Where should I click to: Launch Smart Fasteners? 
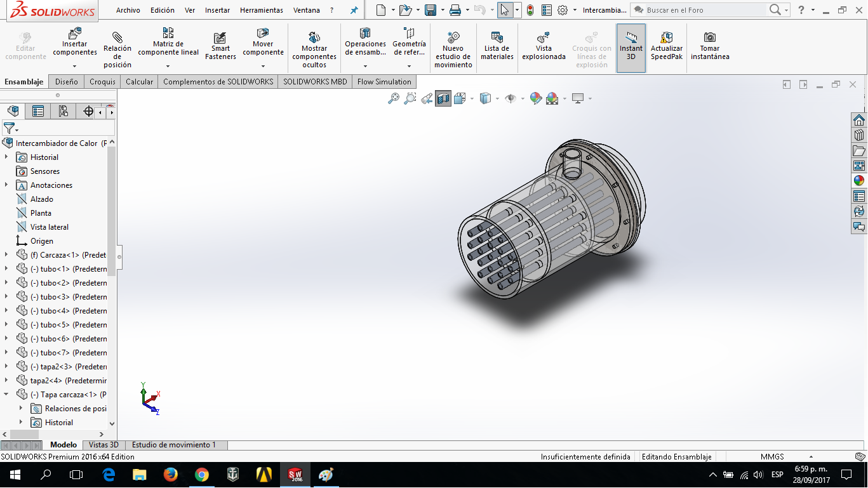tap(220, 47)
